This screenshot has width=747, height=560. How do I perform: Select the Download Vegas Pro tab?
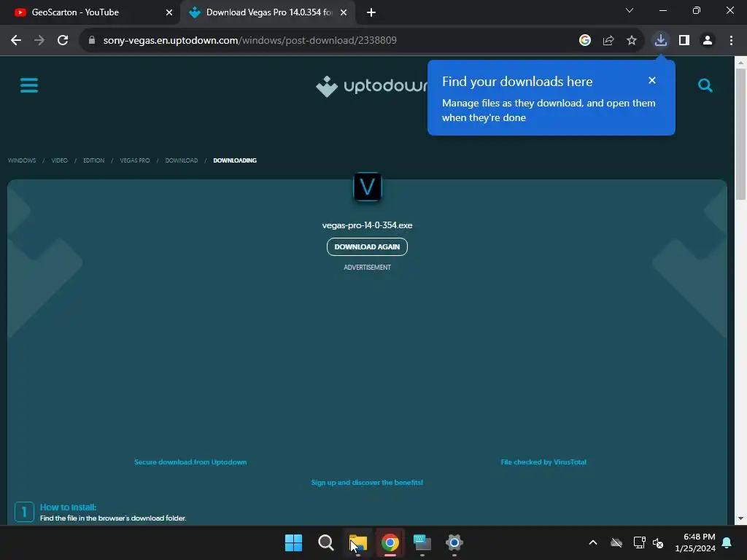click(x=268, y=12)
